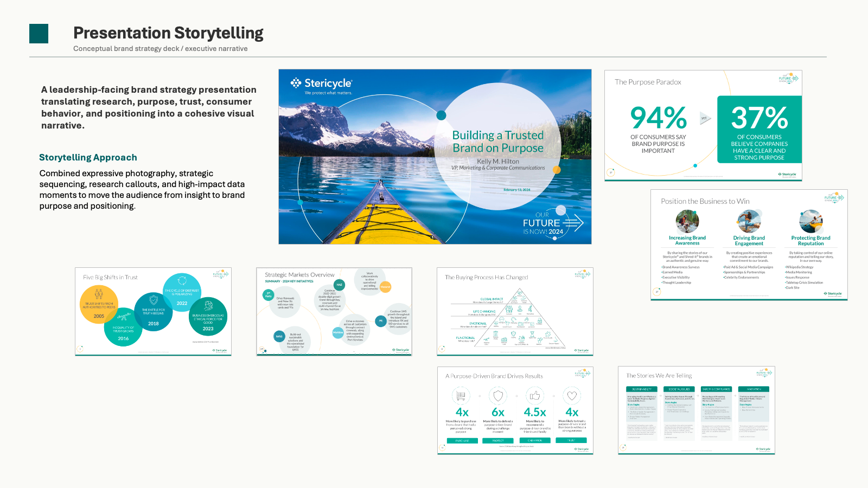
Task: Click the SOCIETAL ISSUES column header
Action: [679, 389]
